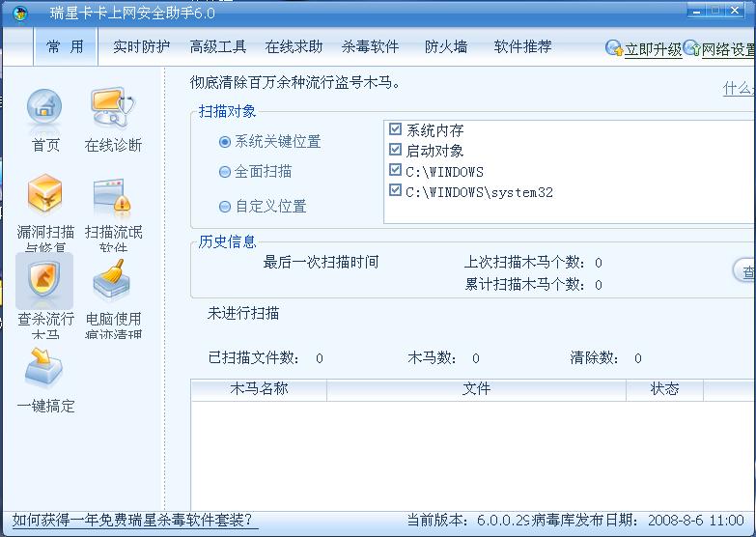
Task: Minimize the 瑞星卡卡 window
Action: (x=697, y=11)
